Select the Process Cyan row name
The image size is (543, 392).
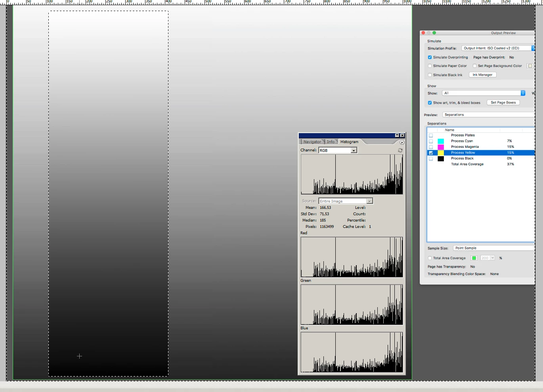[x=462, y=141]
